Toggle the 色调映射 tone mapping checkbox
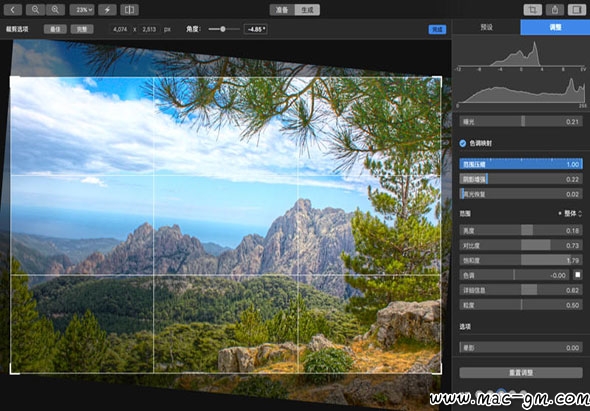Viewport: 590px width, 411px height. [x=463, y=143]
